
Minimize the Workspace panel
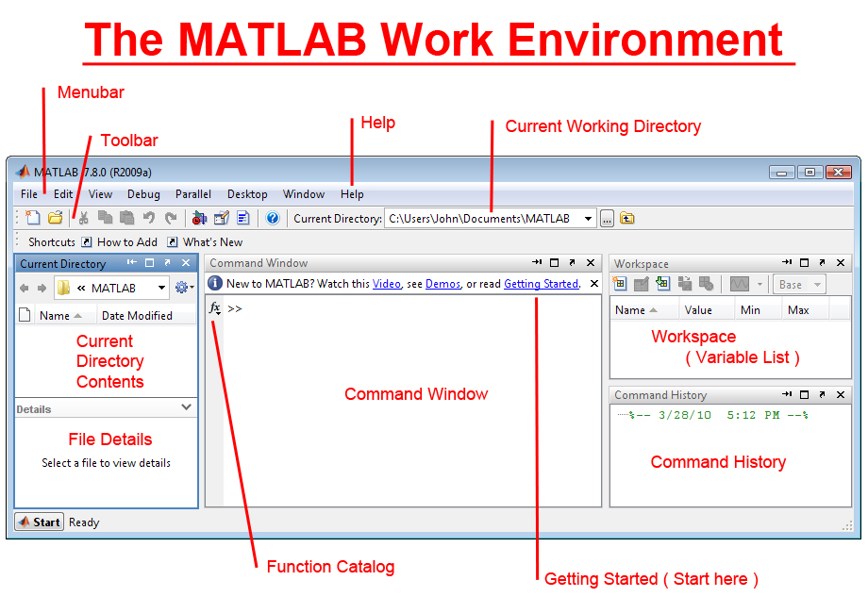(x=787, y=262)
